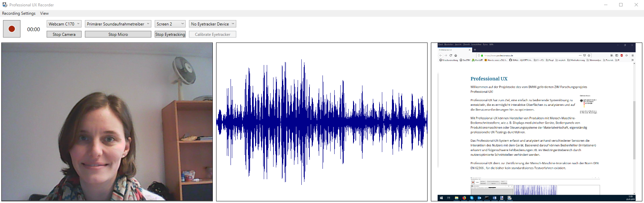The width and height of the screenshot is (644, 203).
Task: Click the Stop Eyetracking button
Action: tap(170, 35)
